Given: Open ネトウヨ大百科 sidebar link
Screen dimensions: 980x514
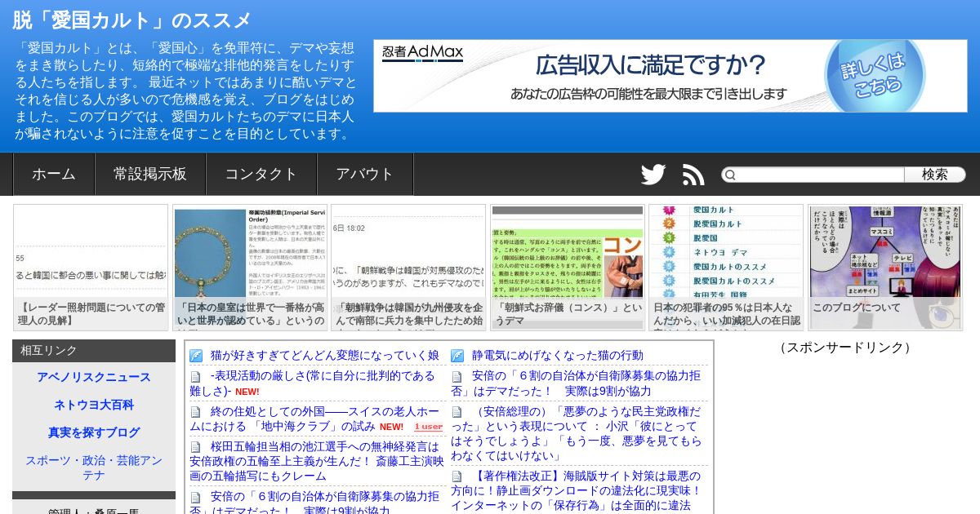Looking at the screenshot, I should pos(94,405).
